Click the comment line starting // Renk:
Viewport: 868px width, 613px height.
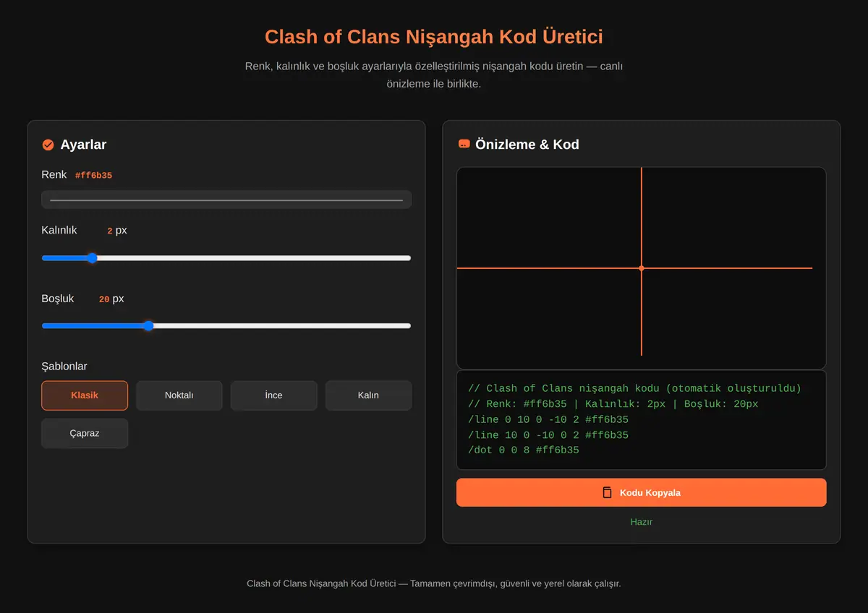click(613, 404)
